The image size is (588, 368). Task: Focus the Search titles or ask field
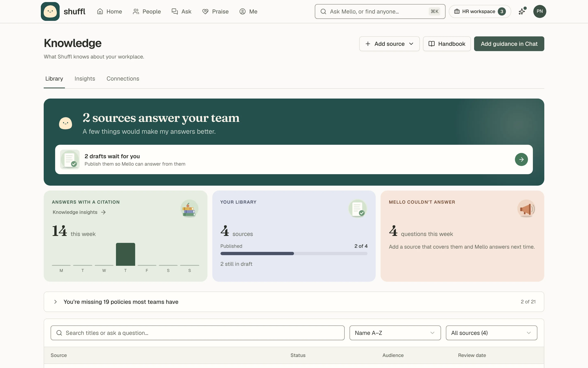197,333
